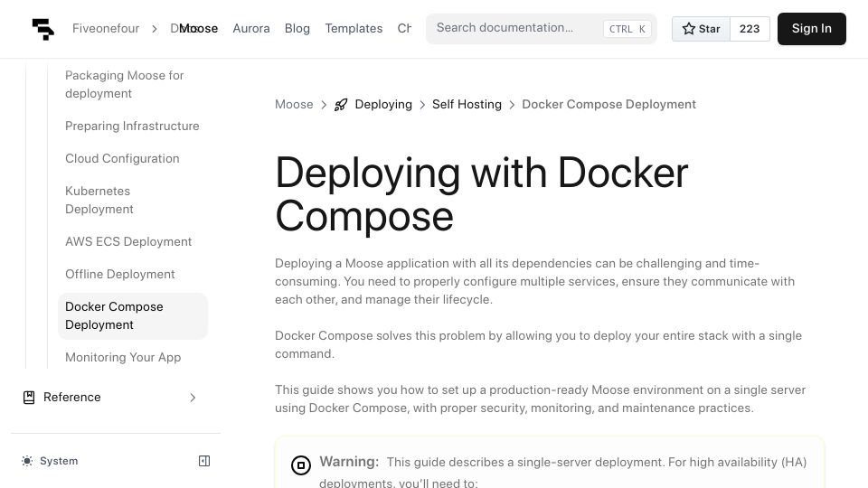Select the Moose nav item

pos(199,29)
